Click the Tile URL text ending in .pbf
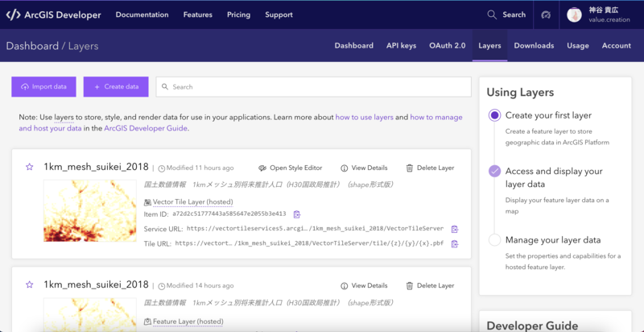 [309, 243]
